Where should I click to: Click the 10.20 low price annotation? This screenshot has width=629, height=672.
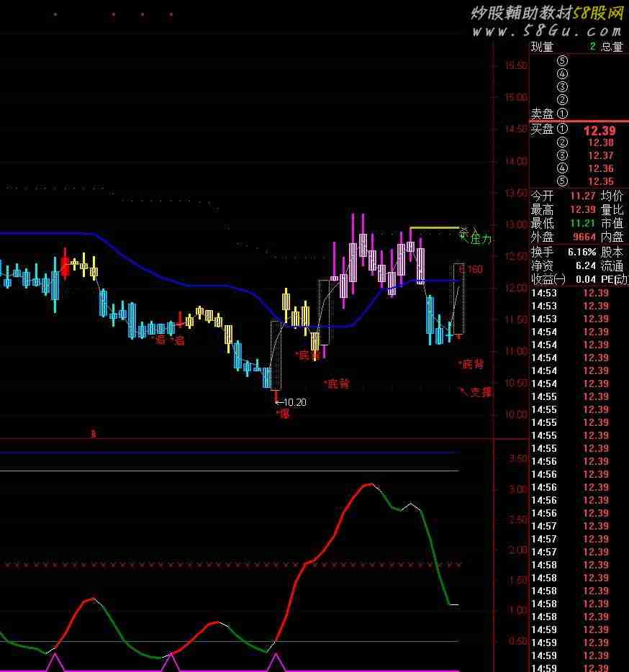tap(294, 402)
